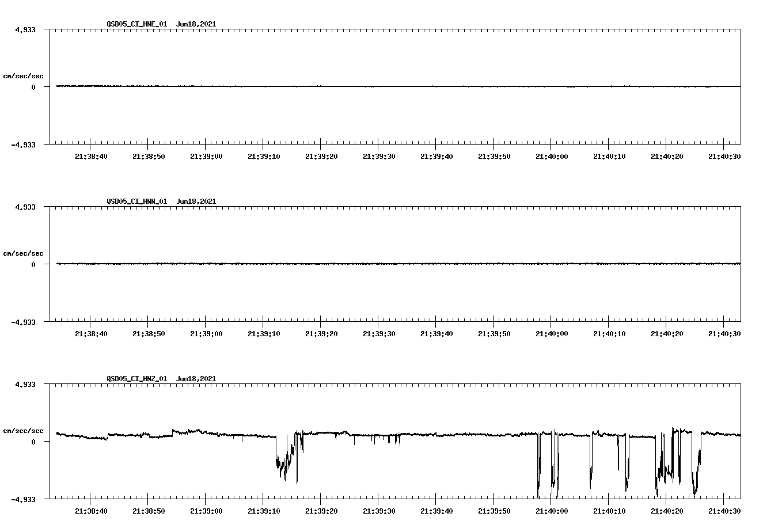Click 21:40:10 time label under HNE plot

tap(609, 157)
